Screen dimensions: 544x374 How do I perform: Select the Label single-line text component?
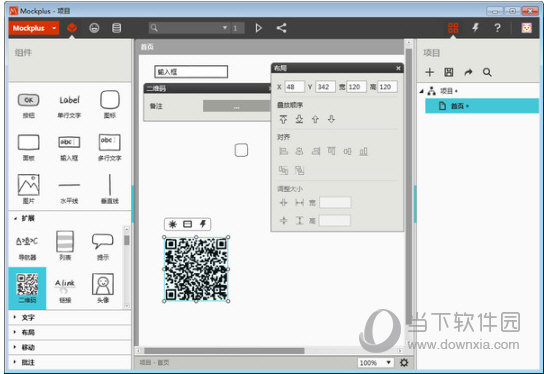[69, 105]
